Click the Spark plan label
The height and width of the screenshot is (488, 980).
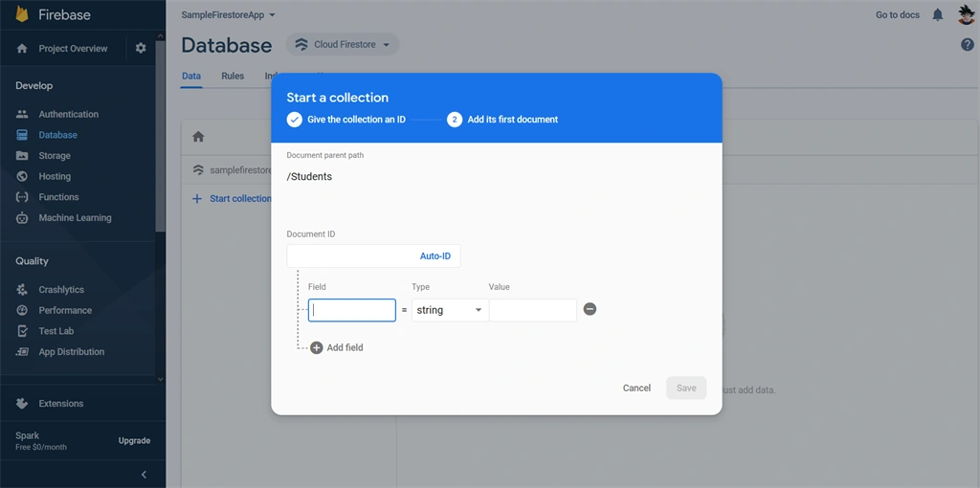[28, 435]
